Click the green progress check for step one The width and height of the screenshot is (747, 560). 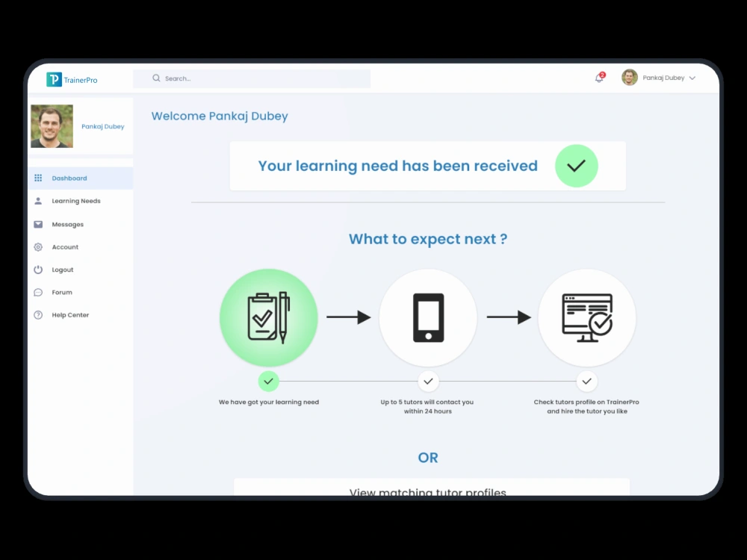pyautogui.click(x=269, y=381)
